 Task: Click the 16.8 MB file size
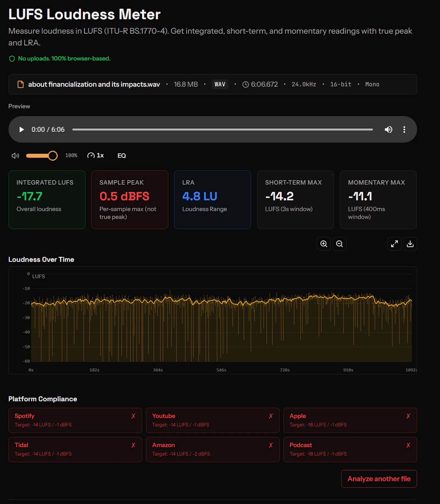tap(186, 84)
